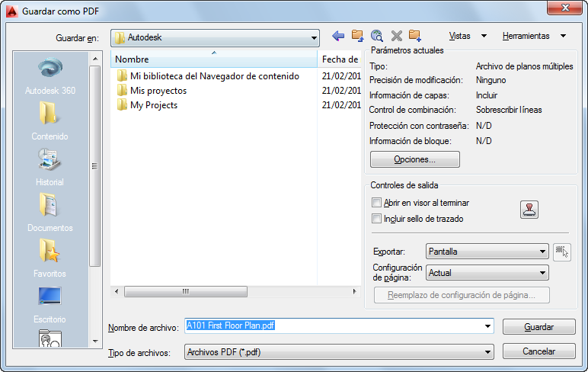Open the Vistas menu
The height and width of the screenshot is (372, 588).
[x=468, y=36]
